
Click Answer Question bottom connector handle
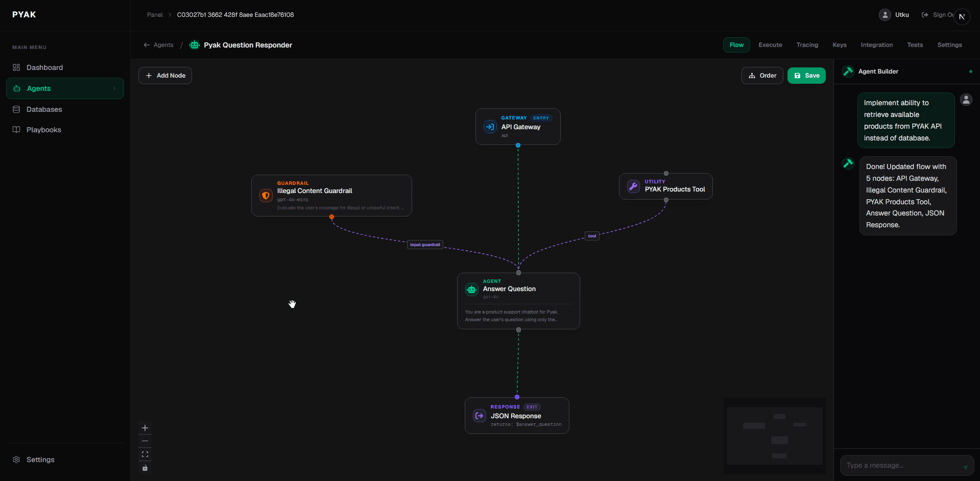point(518,330)
